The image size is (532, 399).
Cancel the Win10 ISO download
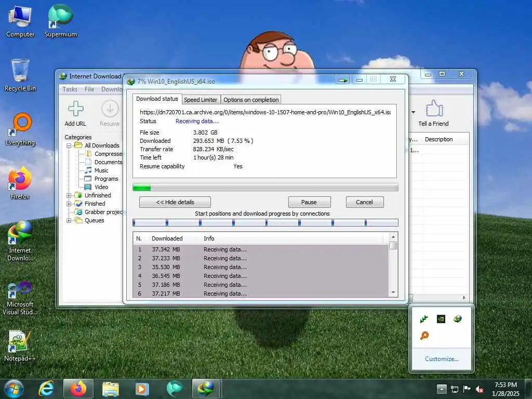tap(364, 202)
